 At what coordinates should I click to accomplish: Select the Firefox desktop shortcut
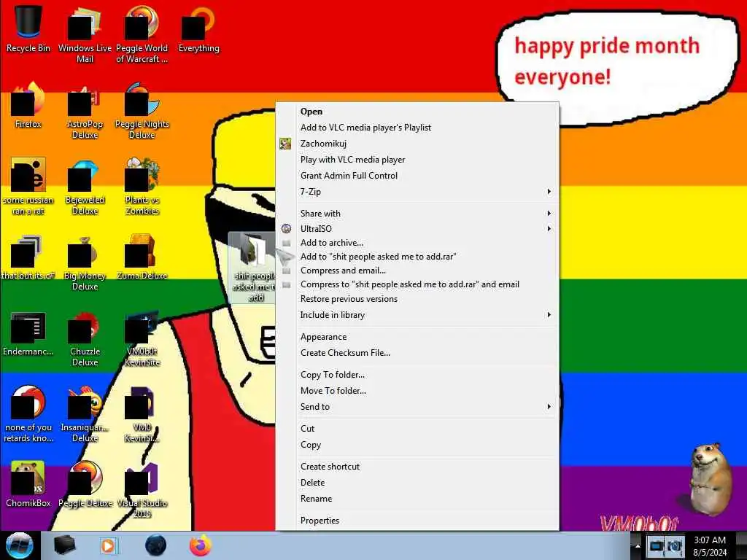(x=28, y=105)
